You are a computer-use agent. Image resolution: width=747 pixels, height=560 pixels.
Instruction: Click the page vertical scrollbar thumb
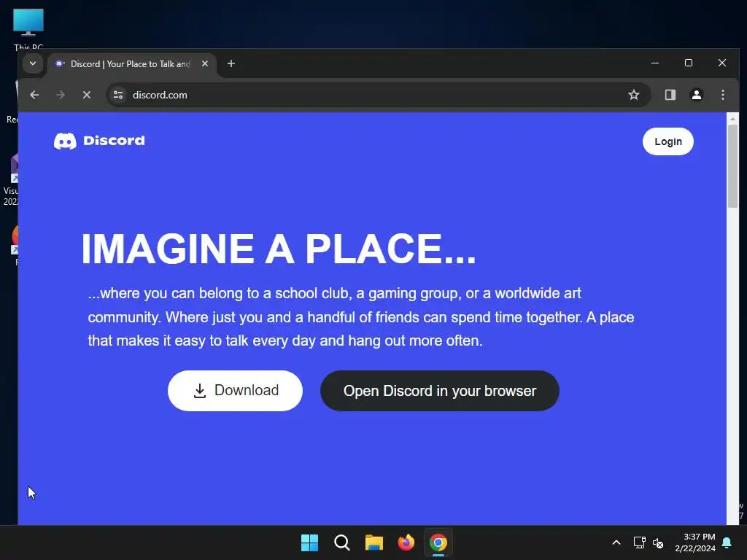click(732, 166)
